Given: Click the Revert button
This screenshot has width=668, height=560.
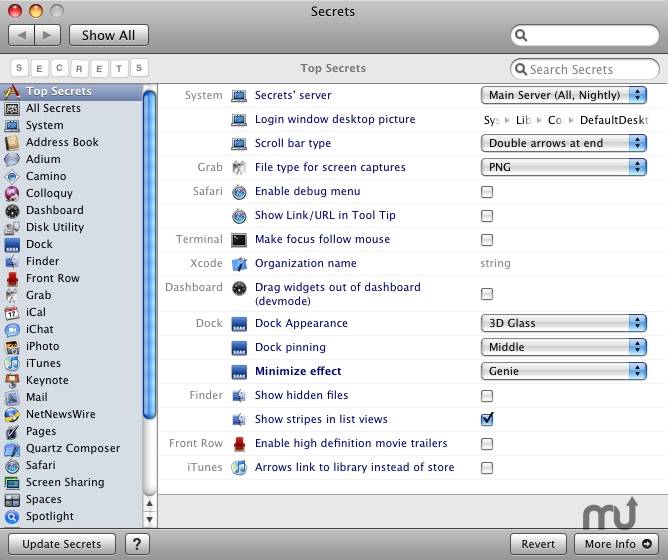Looking at the screenshot, I should point(538,544).
